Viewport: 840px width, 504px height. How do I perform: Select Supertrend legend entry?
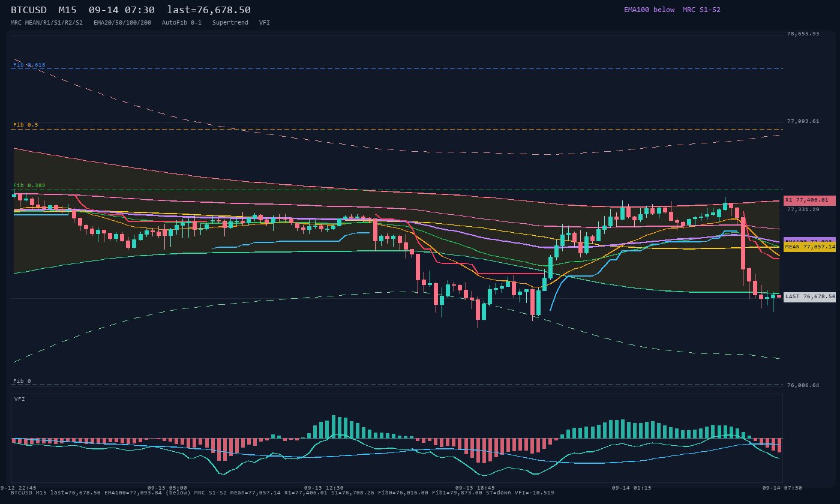[230, 22]
